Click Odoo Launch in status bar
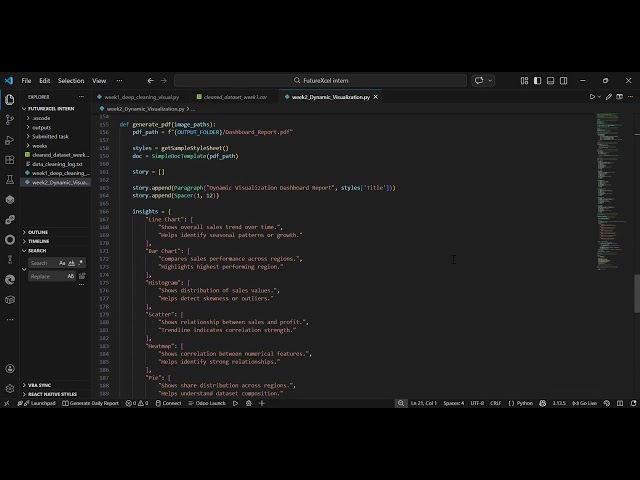This screenshot has height=480, width=640. (x=207, y=403)
